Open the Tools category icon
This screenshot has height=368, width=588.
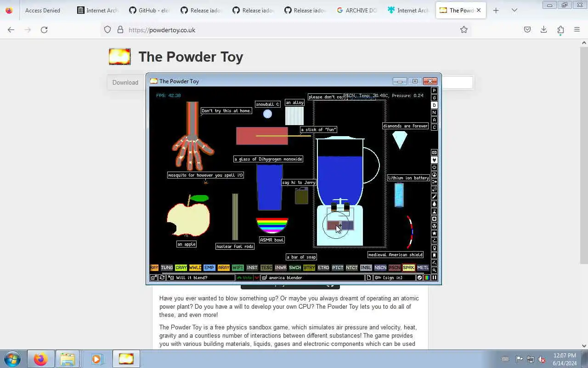tap(434, 248)
